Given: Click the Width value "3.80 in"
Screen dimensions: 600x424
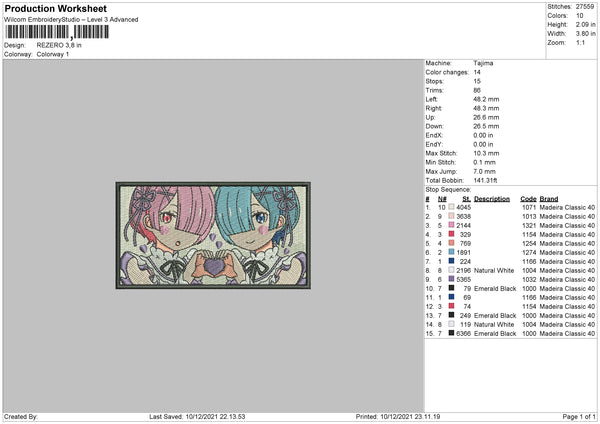Looking at the screenshot, I should coord(585,34).
